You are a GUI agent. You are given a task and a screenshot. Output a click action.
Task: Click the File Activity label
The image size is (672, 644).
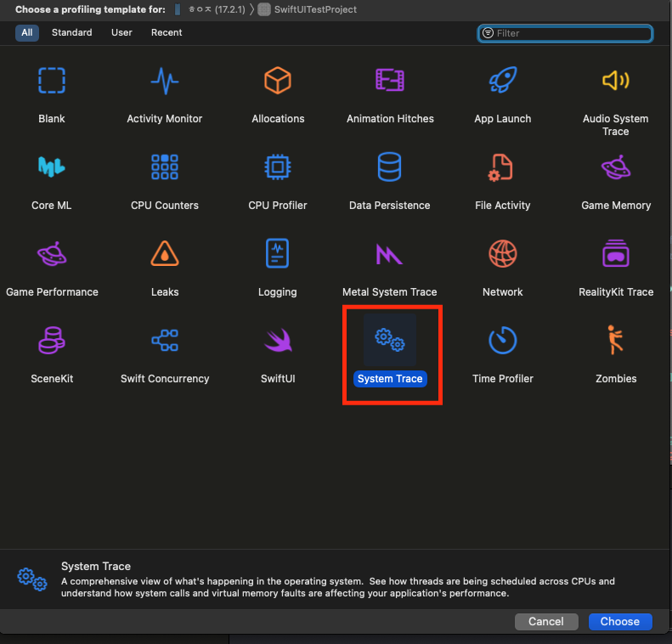coord(503,206)
